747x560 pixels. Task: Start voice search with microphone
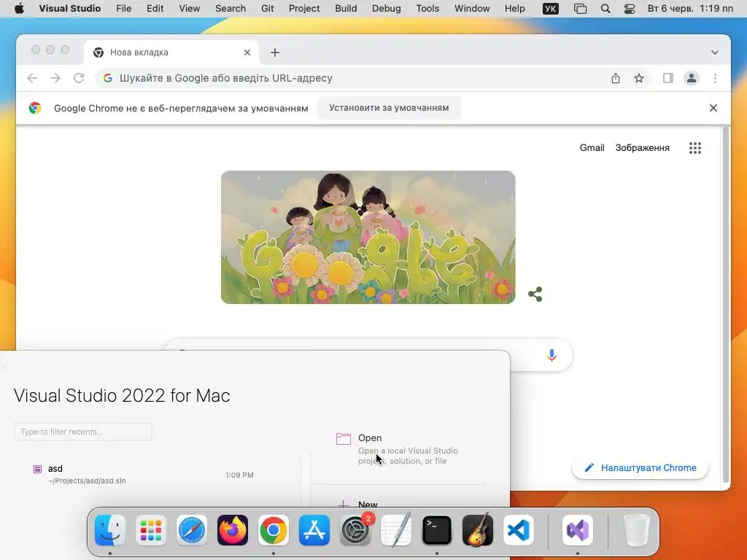[551, 355]
